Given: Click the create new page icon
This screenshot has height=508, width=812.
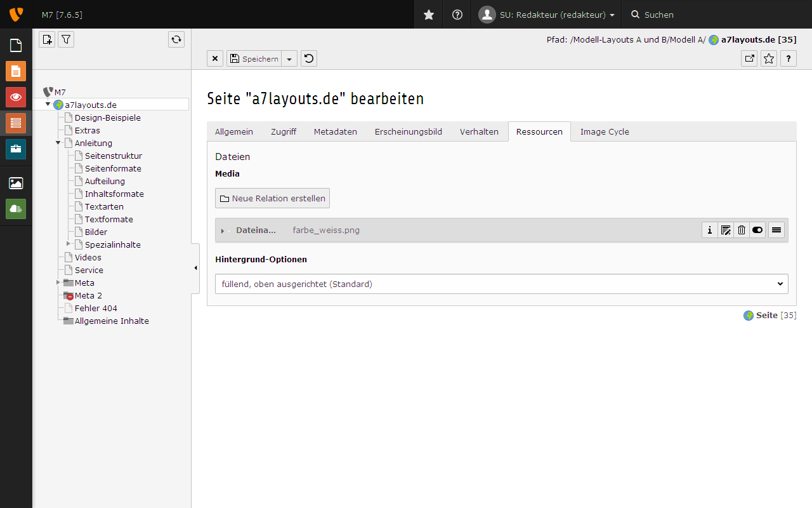Looking at the screenshot, I should 47,39.
